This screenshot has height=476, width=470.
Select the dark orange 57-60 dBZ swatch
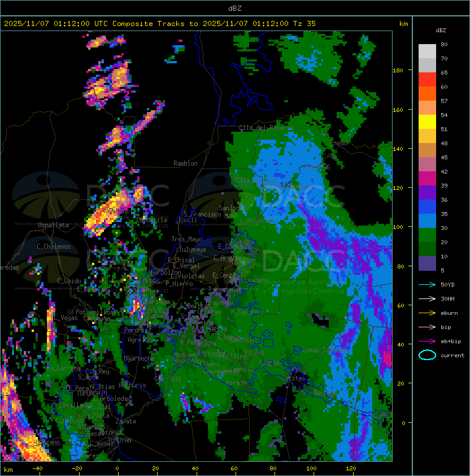427,93
